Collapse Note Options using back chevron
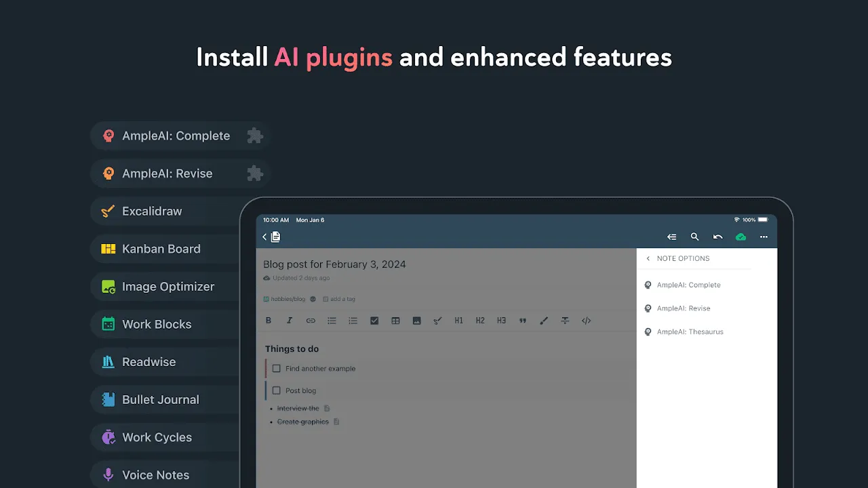Image resolution: width=868 pixels, height=488 pixels. [x=648, y=258]
